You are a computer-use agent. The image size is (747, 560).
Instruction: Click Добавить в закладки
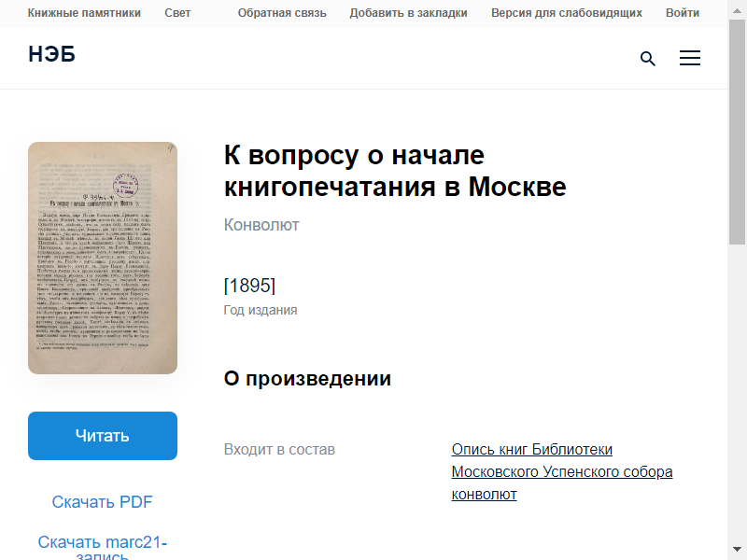408,13
